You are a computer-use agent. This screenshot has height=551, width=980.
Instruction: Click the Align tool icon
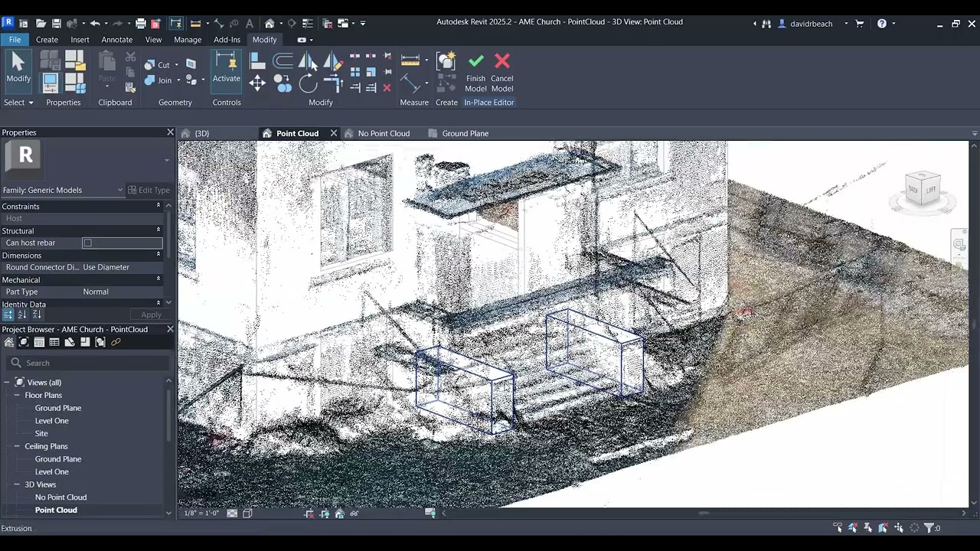pyautogui.click(x=257, y=61)
